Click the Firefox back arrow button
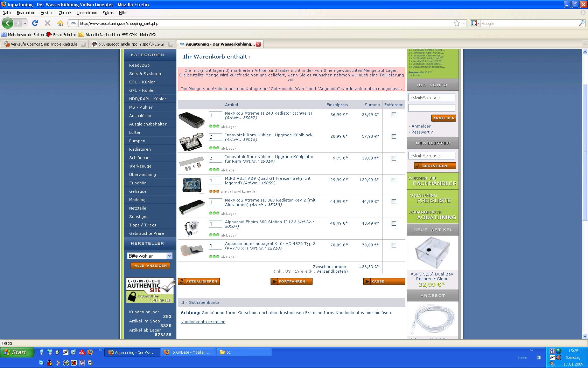 click(8, 23)
